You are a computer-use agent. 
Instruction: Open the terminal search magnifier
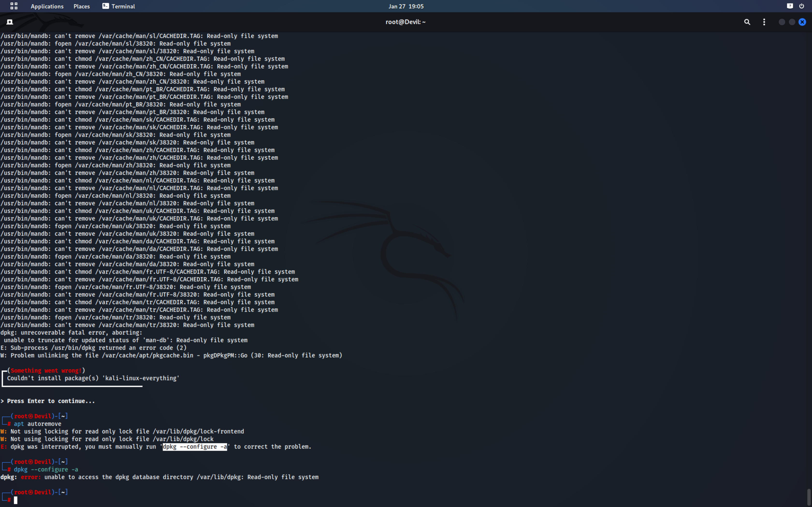click(747, 22)
